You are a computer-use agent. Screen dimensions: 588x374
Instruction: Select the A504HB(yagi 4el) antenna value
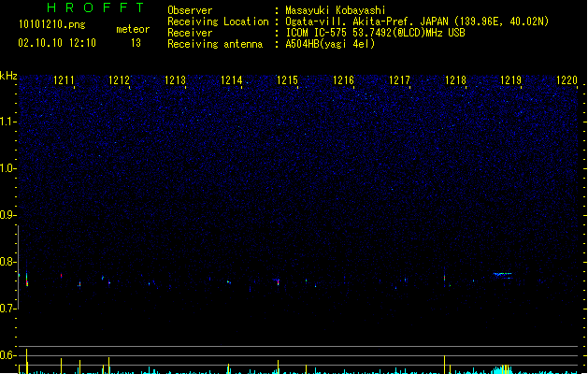tap(330, 44)
